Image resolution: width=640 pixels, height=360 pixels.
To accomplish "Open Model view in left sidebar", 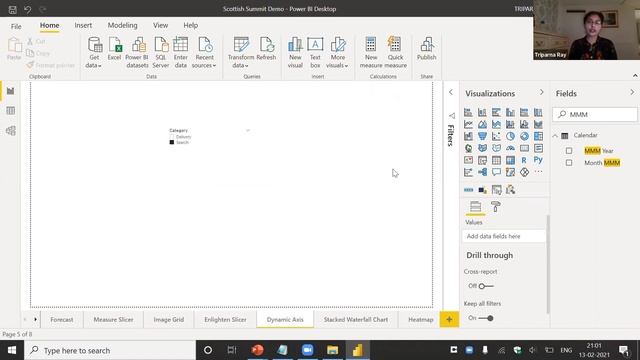I will pos(11,131).
